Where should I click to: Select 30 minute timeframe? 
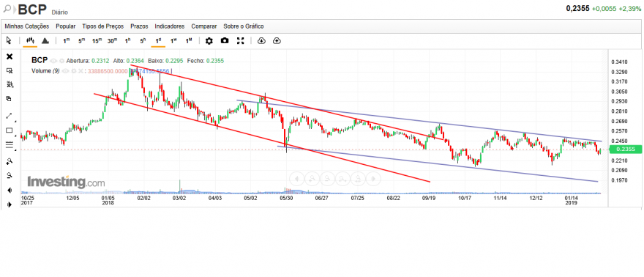pyautogui.click(x=112, y=41)
